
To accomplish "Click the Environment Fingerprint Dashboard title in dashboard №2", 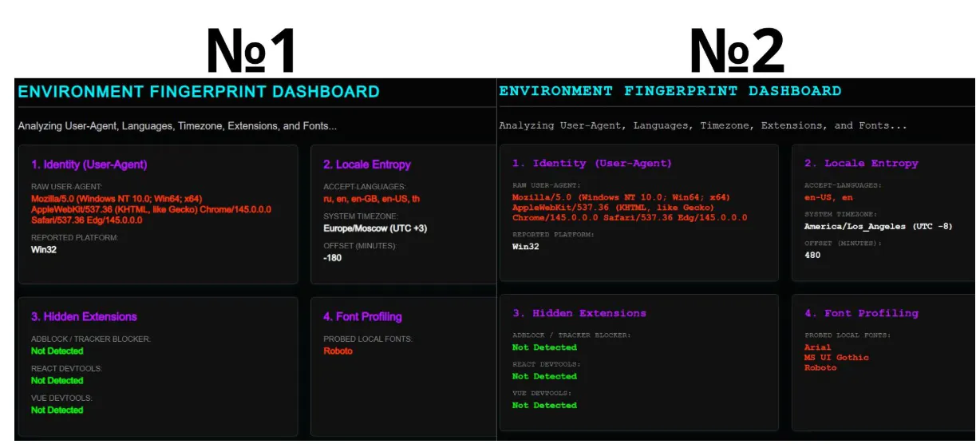I will [x=670, y=91].
